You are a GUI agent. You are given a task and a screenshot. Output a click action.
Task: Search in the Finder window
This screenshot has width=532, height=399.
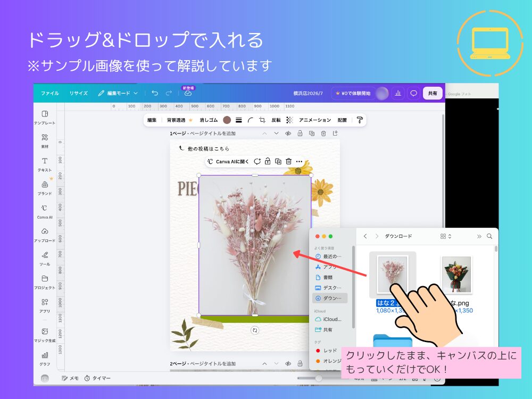pos(489,236)
